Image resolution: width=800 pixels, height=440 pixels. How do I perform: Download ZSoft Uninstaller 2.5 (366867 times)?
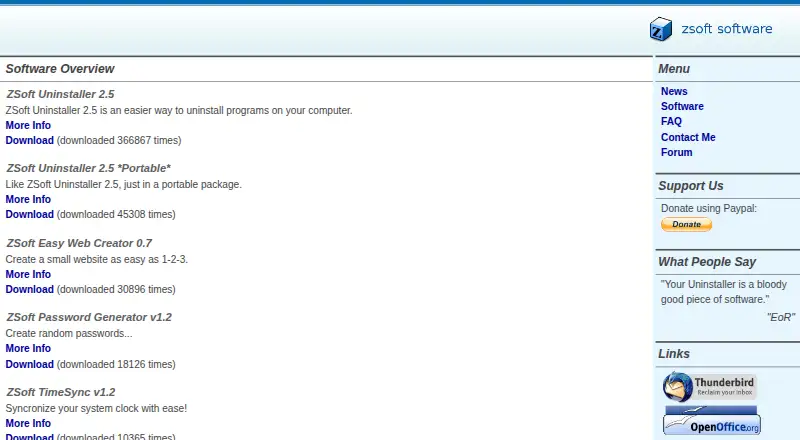(x=30, y=140)
